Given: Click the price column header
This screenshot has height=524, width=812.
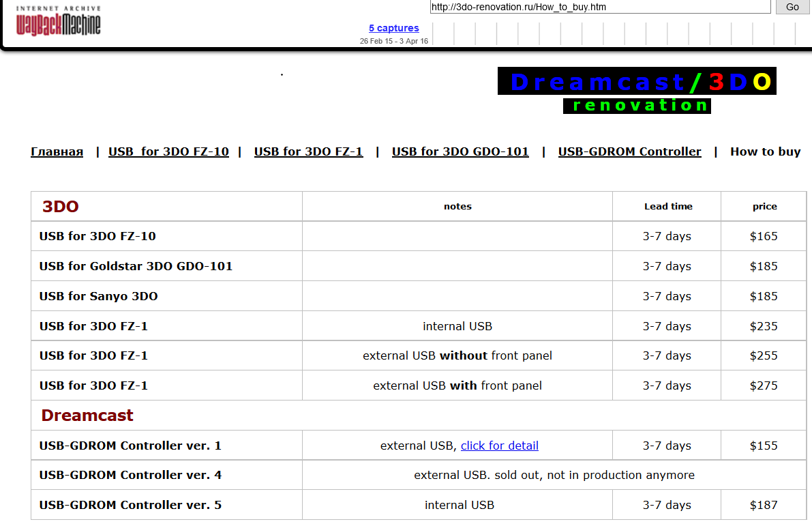Looking at the screenshot, I should 764,206.
